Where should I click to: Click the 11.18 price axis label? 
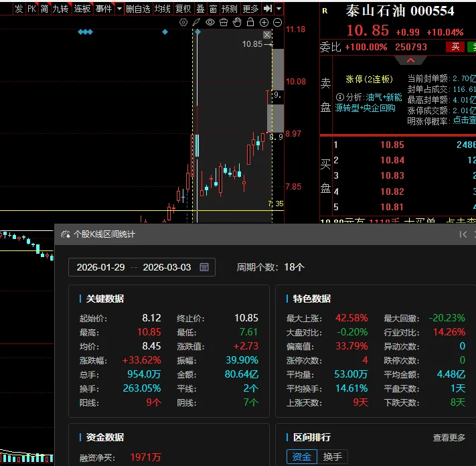pos(295,29)
